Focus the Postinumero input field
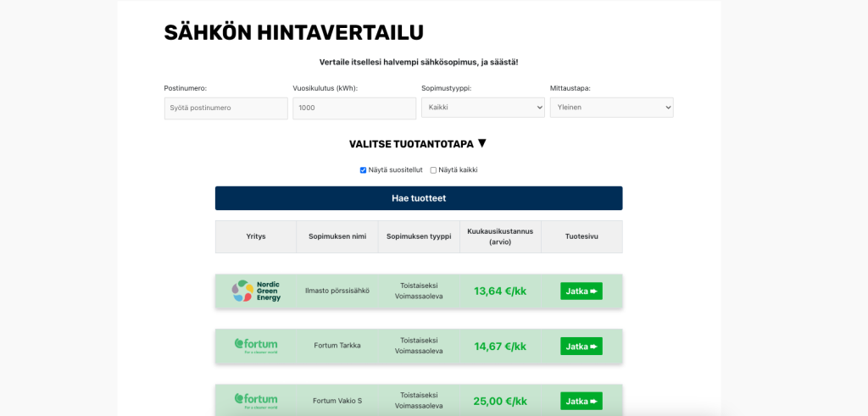 click(225, 108)
